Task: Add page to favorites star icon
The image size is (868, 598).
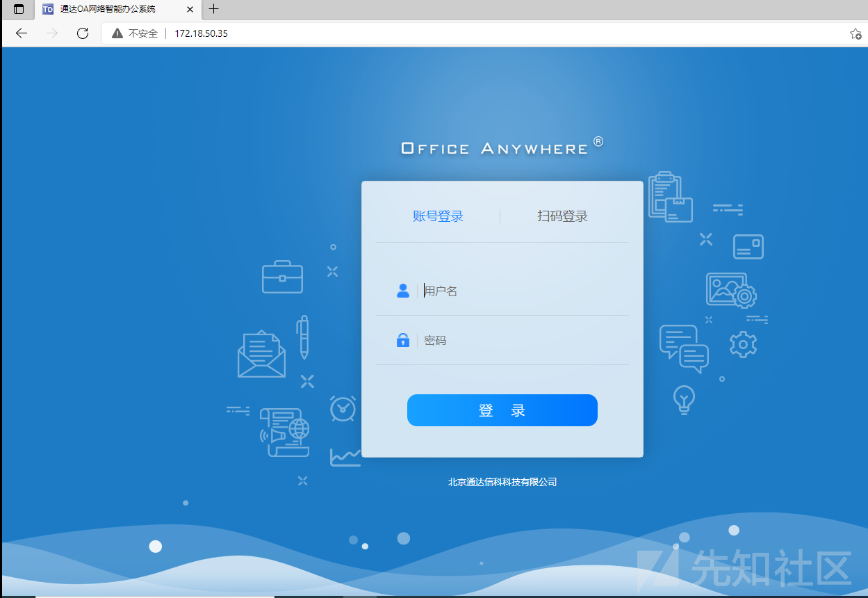Action: (855, 33)
